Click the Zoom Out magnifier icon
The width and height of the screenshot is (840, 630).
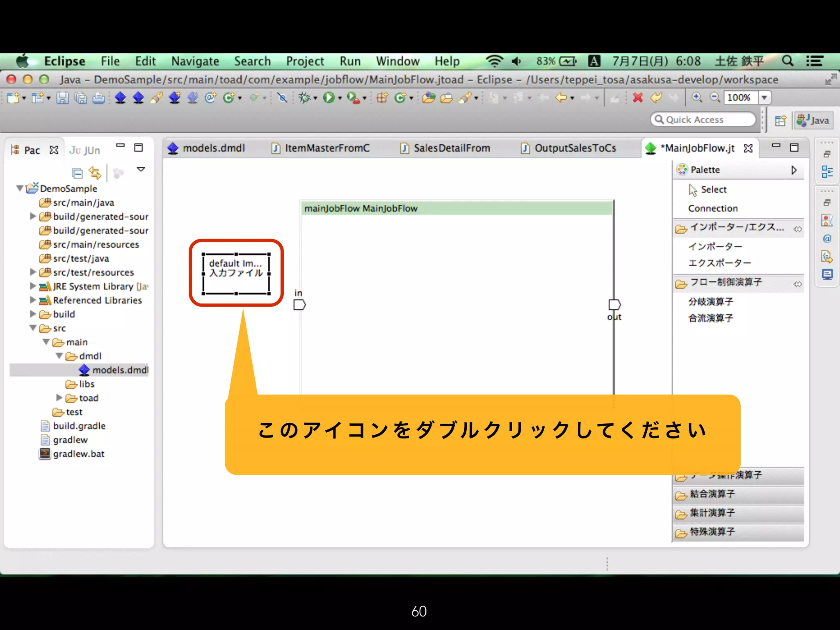pos(715,97)
